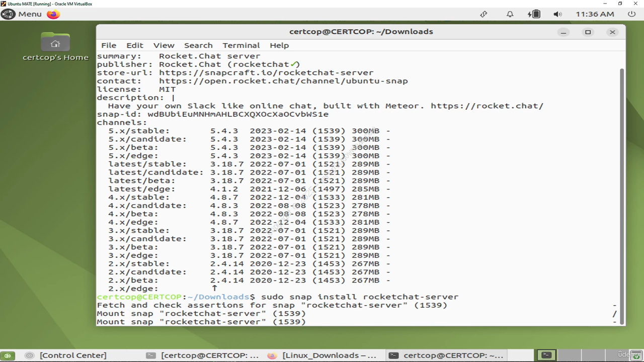Click the 3.x/beta channel row
The image size is (644, 362).
coord(249,247)
